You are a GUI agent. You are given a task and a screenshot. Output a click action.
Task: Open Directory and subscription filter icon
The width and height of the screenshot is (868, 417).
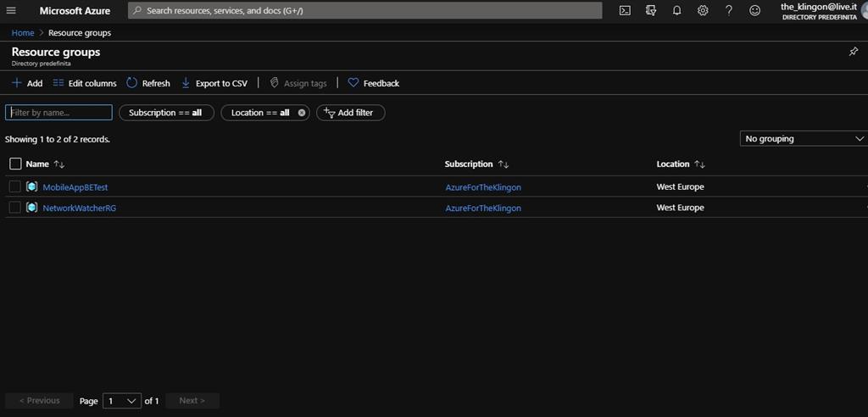(x=651, y=10)
